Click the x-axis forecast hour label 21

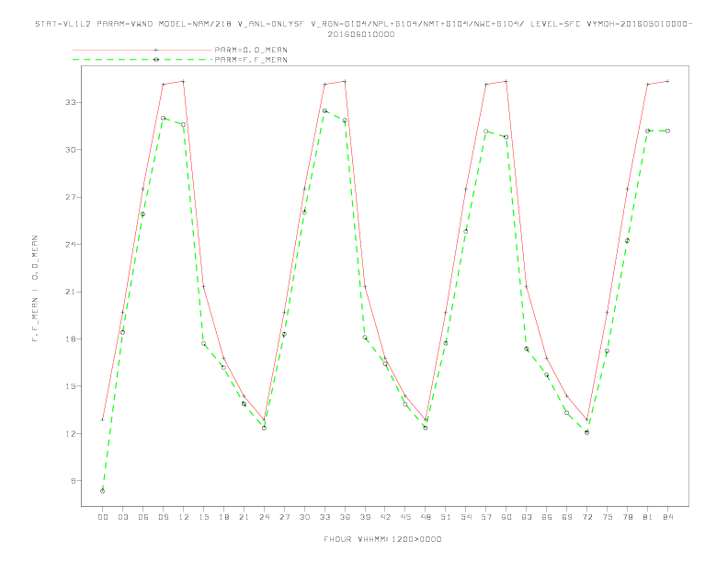point(244,517)
